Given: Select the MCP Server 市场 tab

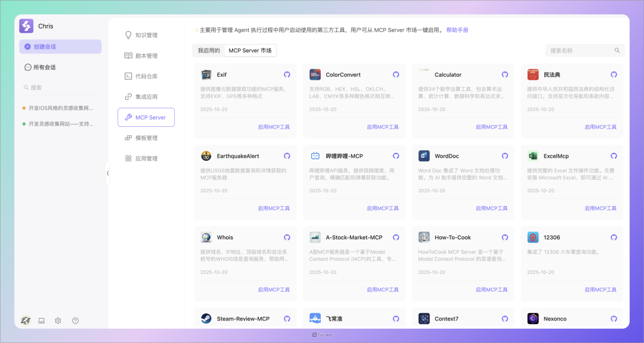Looking at the screenshot, I should (x=250, y=51).
